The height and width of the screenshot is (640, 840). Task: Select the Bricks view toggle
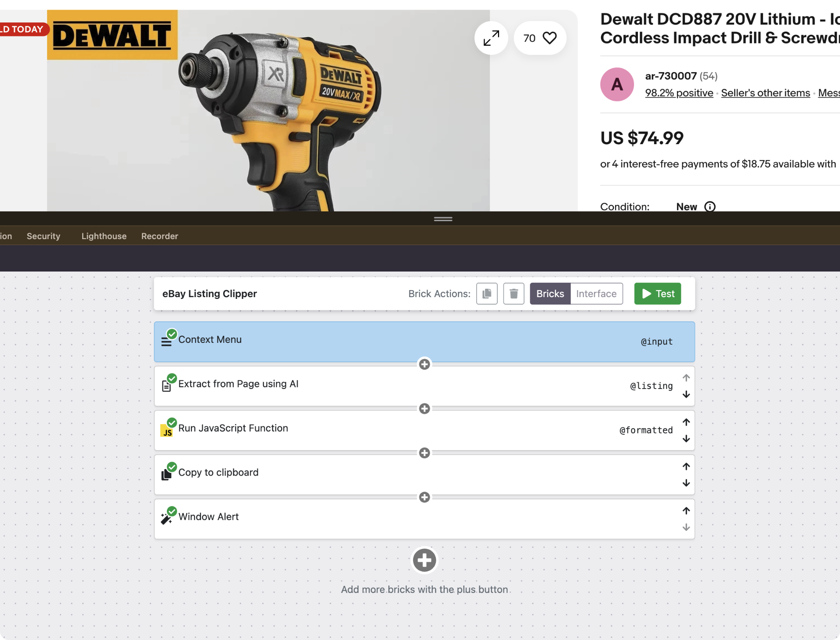click(550, 294)
